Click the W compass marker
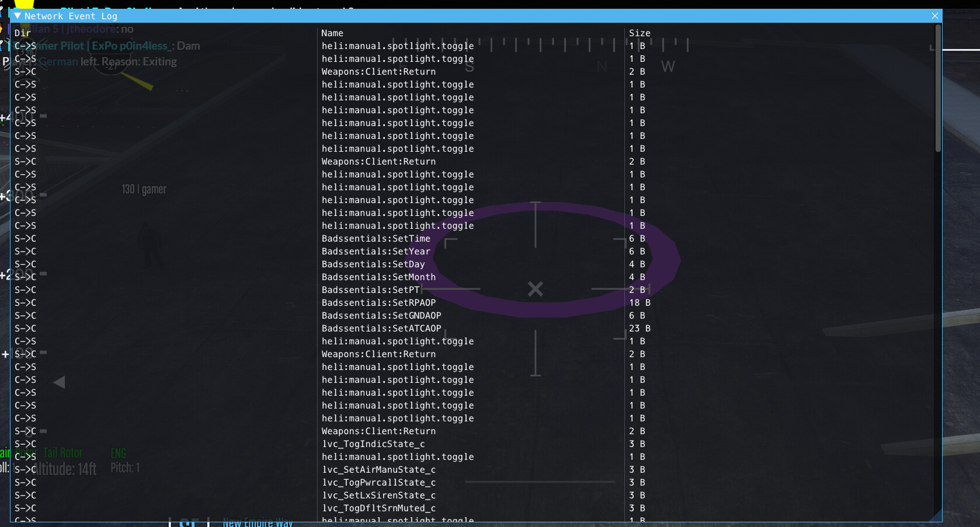Viewport: 980px width, 527px height. tap(669, 67)
